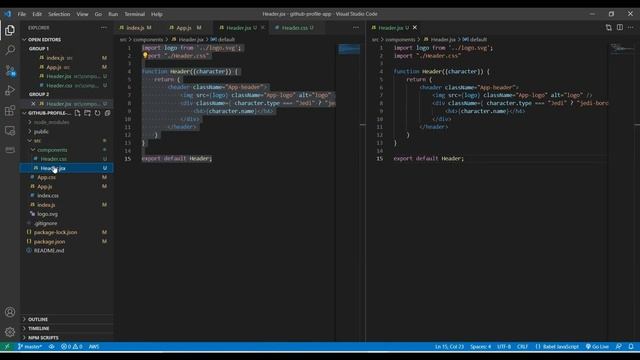
Task: Open the Extensions view
Action: point(10,110)
